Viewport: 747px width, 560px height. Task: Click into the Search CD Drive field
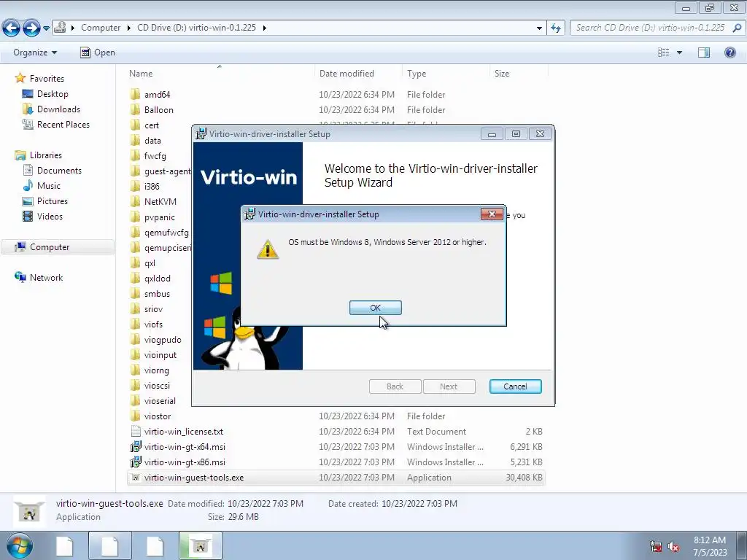[x=650, y=28]
